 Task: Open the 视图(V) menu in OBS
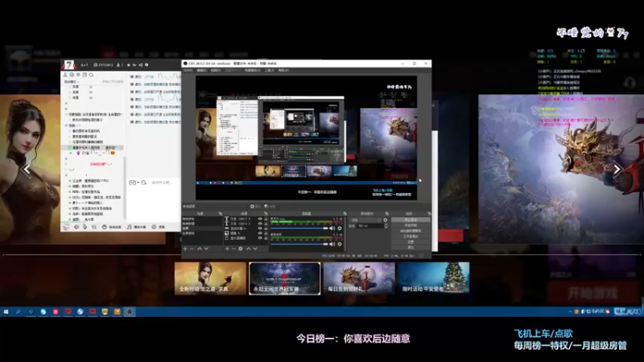(x=216, y=71)
